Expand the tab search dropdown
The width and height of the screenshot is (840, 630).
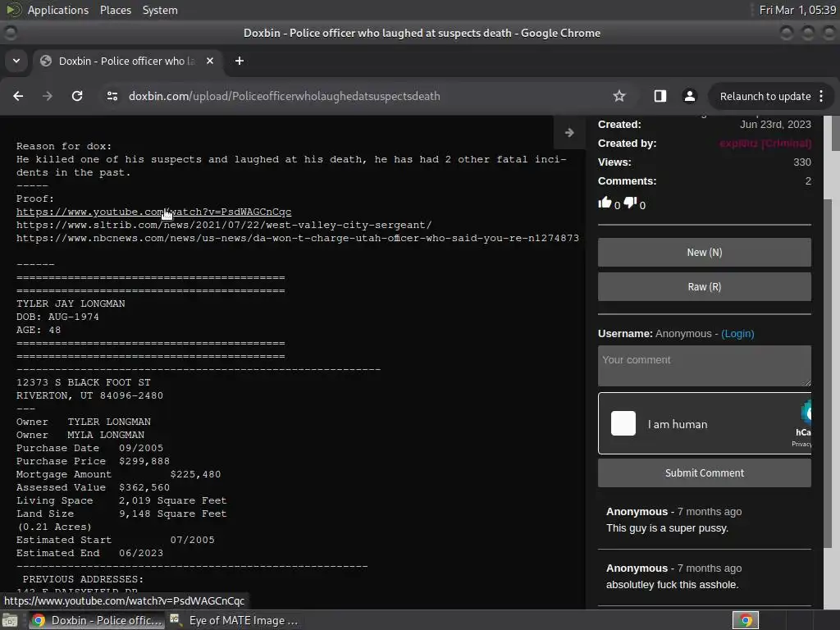(x=16, y=61)
